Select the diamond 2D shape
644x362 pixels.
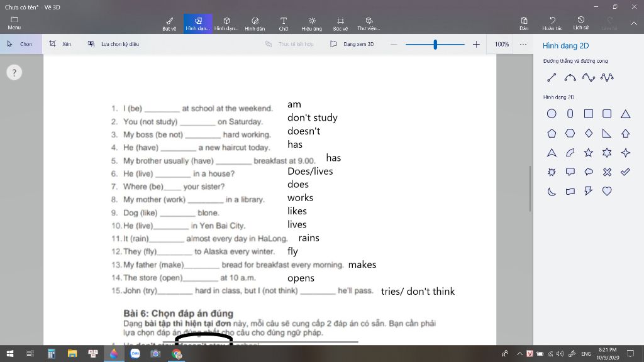click(589, 133)
